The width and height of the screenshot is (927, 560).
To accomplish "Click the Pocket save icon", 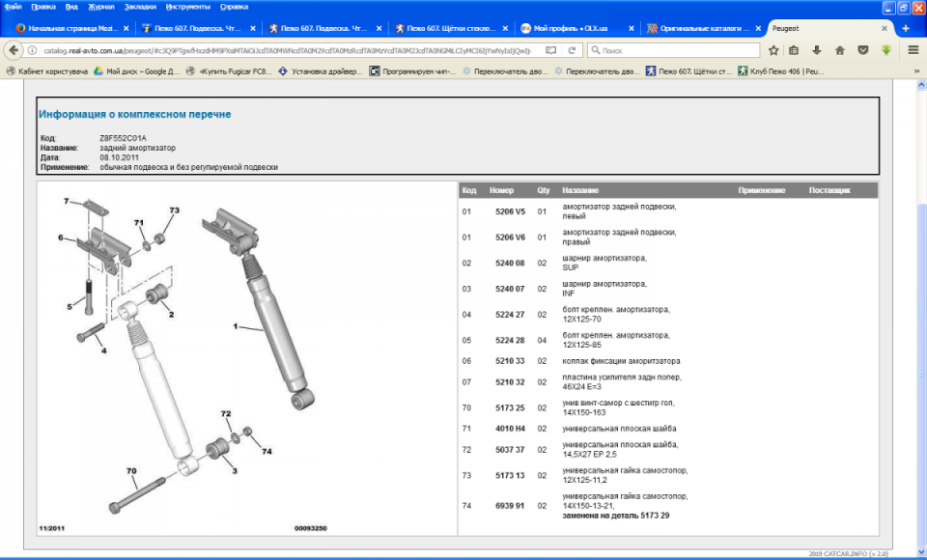I will point(862,49).
